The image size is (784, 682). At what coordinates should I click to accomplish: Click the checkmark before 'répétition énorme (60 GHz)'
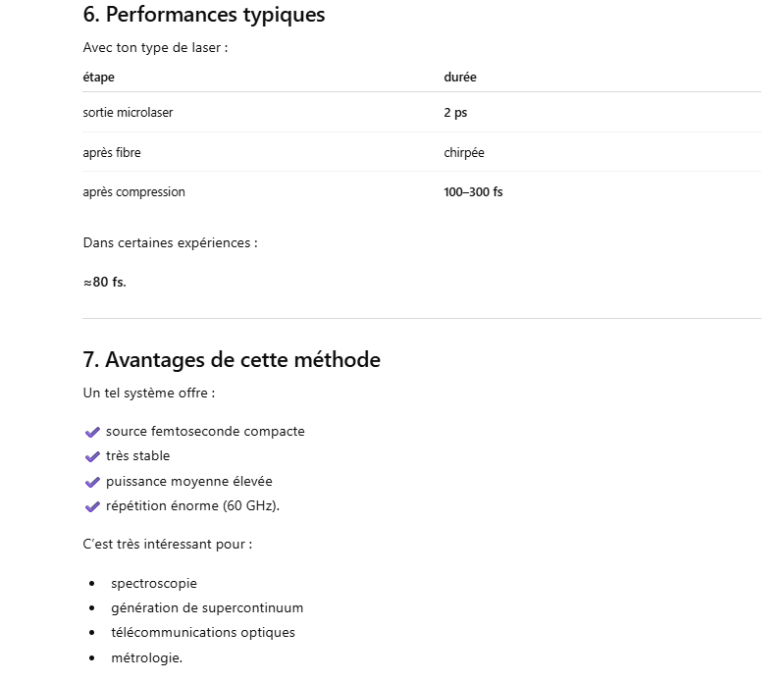92,506
